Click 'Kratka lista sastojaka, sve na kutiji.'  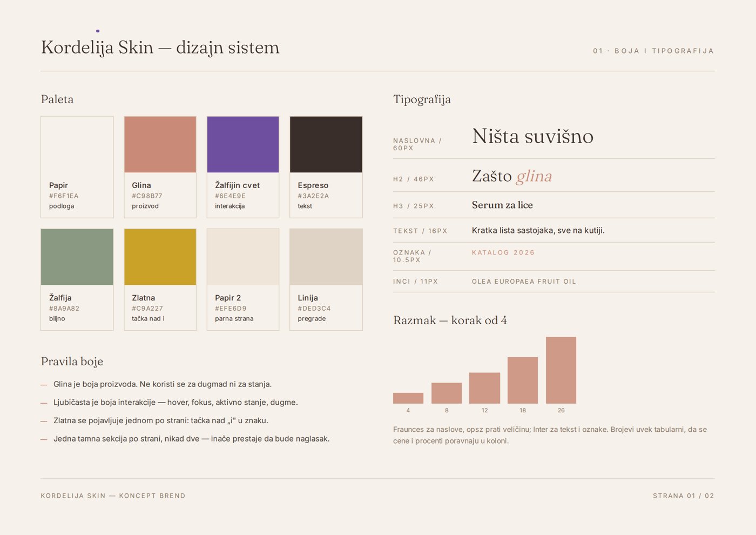tap(538, 230)
